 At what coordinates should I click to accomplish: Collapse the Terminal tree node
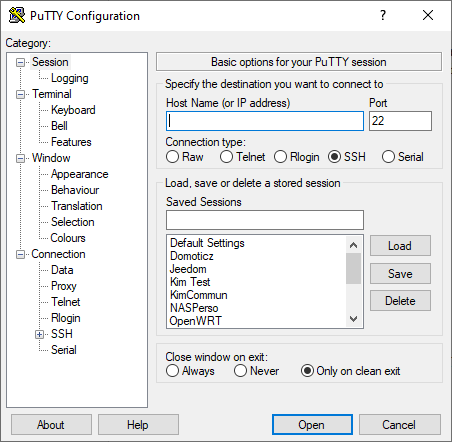(x=21, y=94)
